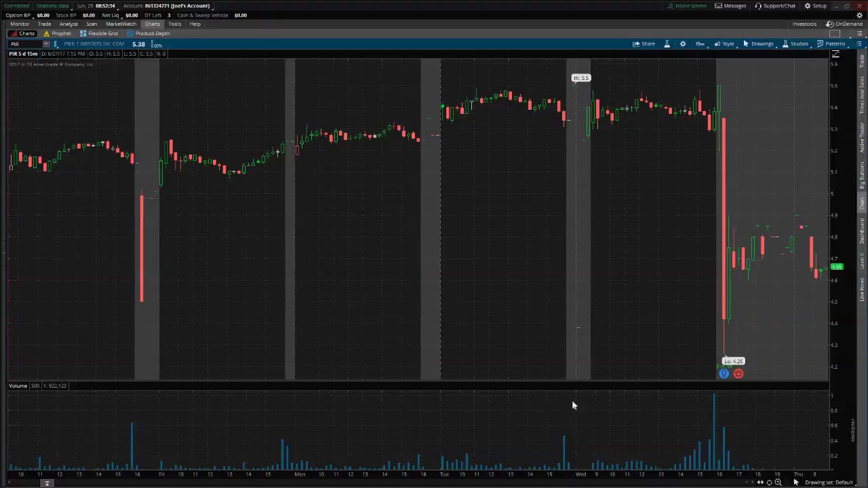Go to Home Screen

(686, 5)
